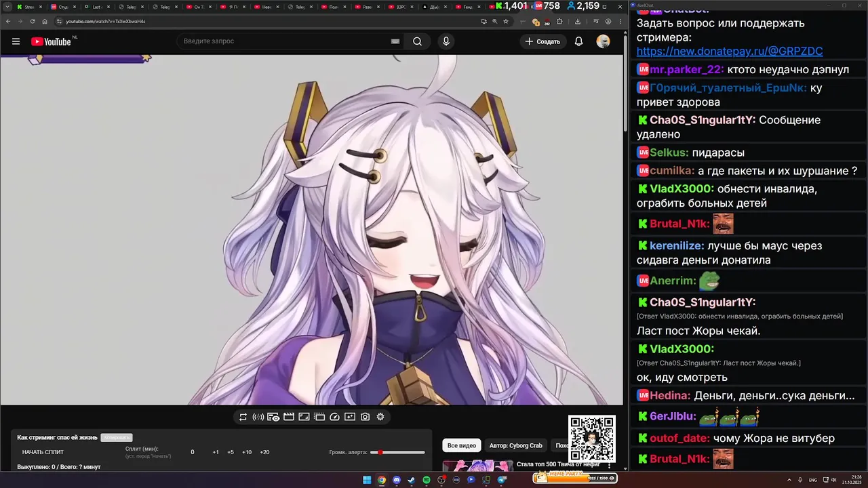Open Chrome from the taskbar
This screenshot has height=488, width=868.
[x=382, y=480]
